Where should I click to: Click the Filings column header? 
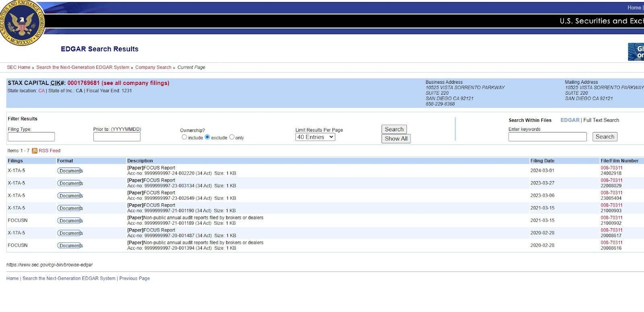[15, 161]
